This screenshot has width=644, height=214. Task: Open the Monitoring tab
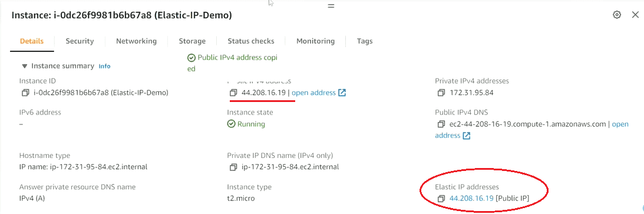click(x=315, y=41)
